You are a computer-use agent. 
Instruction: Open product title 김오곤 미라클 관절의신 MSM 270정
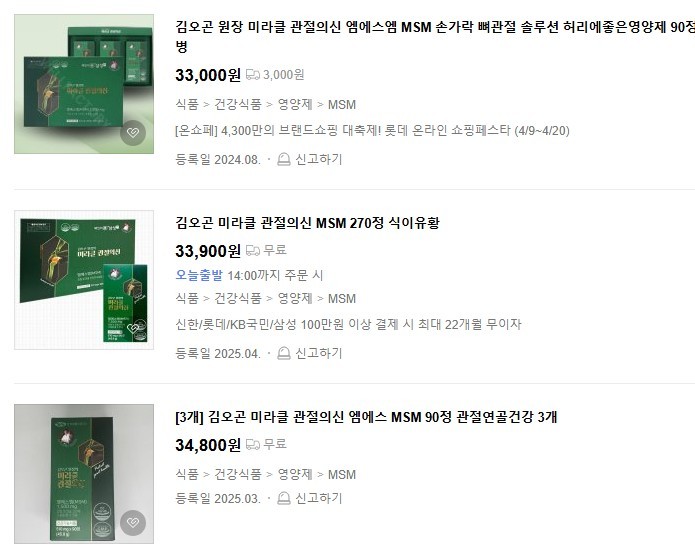pos(307,222)
